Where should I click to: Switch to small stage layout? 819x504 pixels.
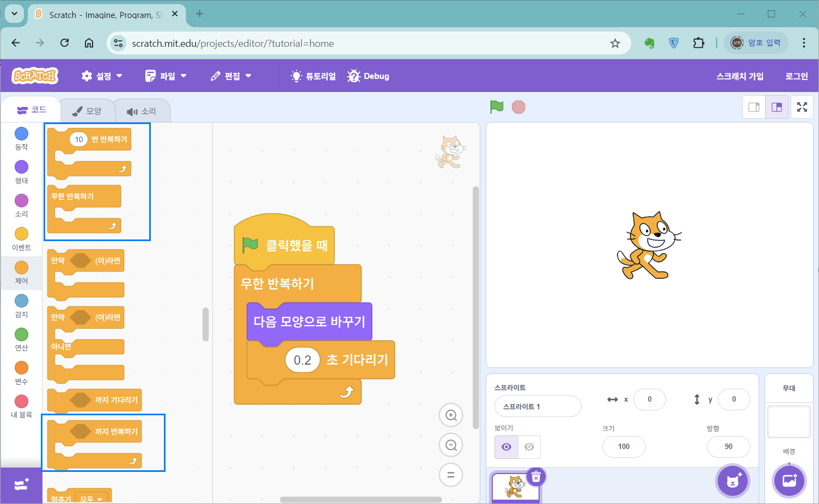tap(754, 107)
